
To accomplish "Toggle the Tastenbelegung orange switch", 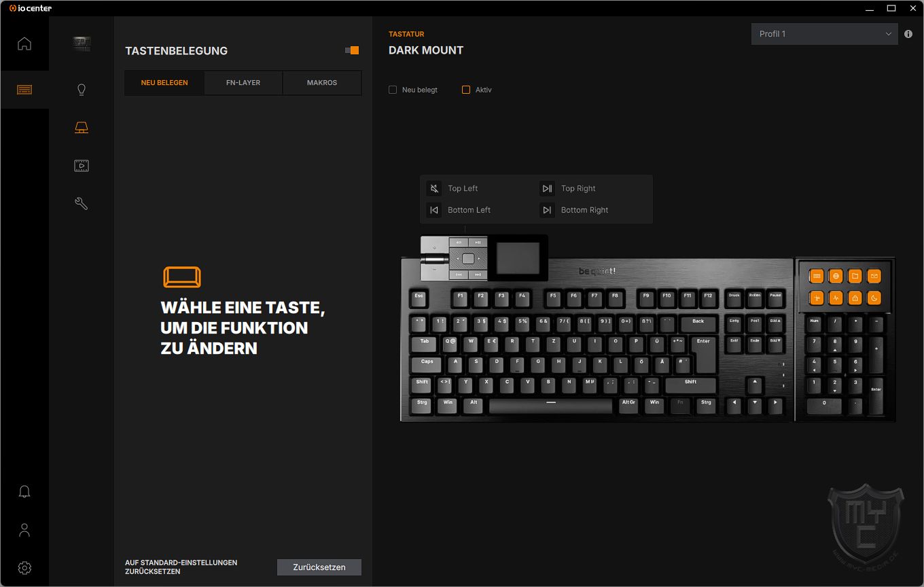I will click(x=352, y=50).
